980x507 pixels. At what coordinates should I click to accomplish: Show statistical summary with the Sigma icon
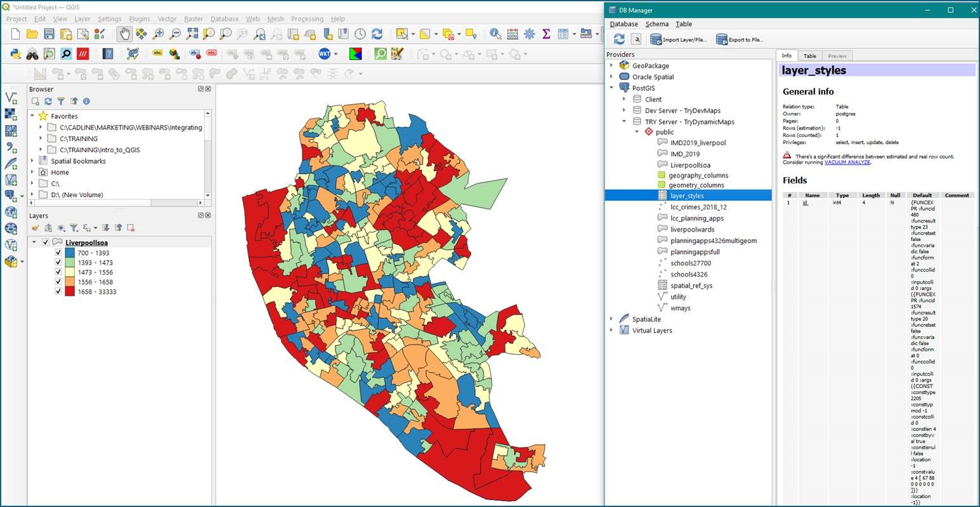[x=546, y=35]
